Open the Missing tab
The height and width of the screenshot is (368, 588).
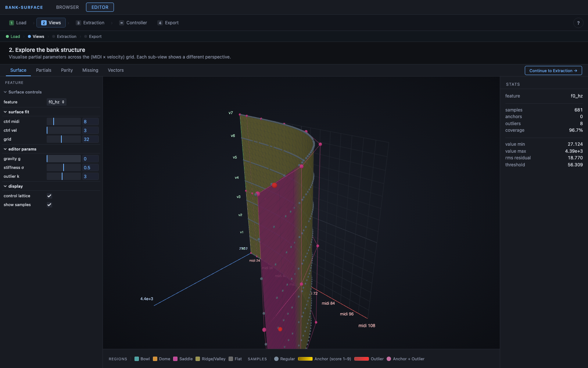pos(90,70)
